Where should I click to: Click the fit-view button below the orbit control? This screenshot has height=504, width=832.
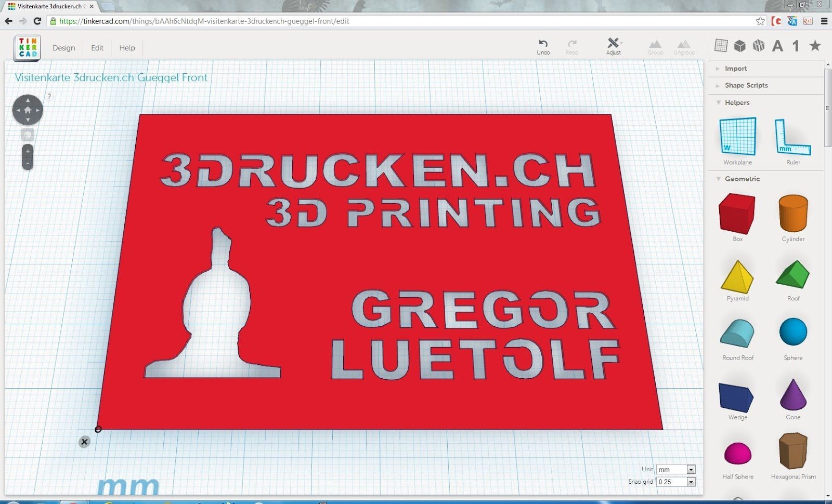pyautogui.click(x=28, y=135)
